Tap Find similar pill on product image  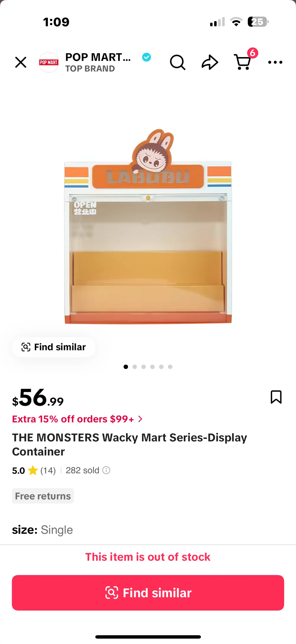coord(54,347)
